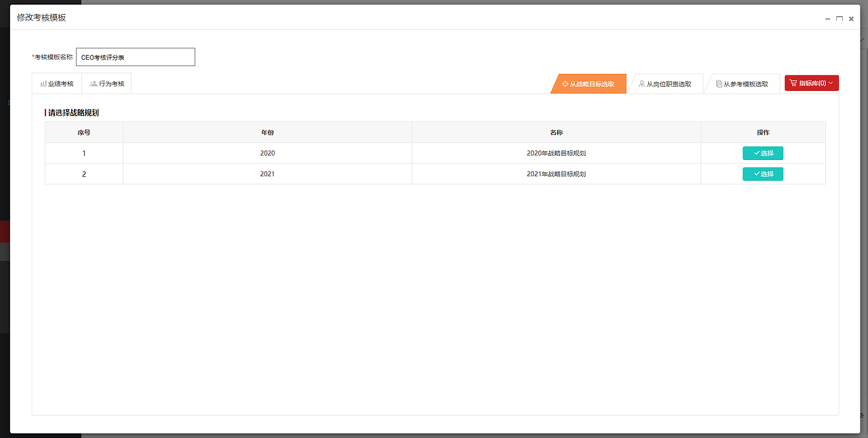Select the 从战略目标选取 tab
Screen dimensions: 868x438
(x=588, y=84)
